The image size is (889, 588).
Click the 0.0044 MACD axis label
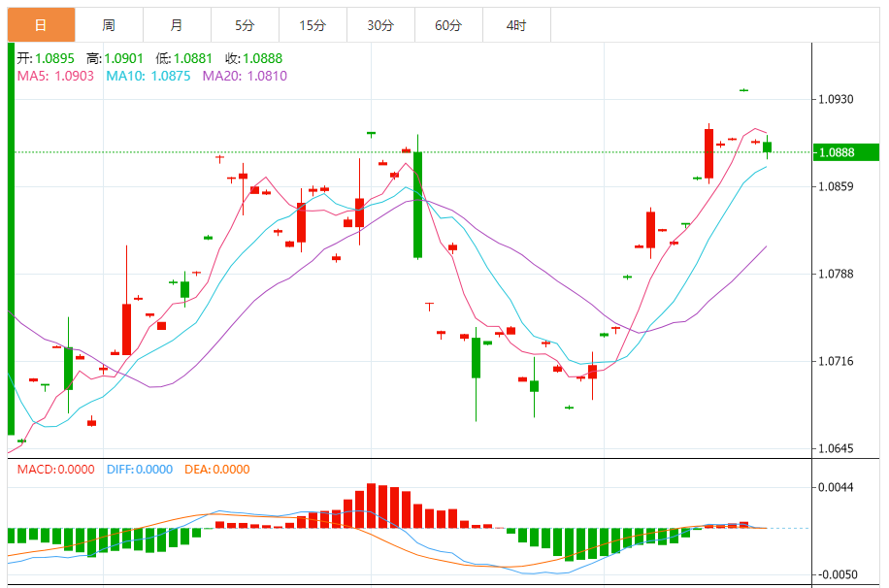[x=836, y=487]
